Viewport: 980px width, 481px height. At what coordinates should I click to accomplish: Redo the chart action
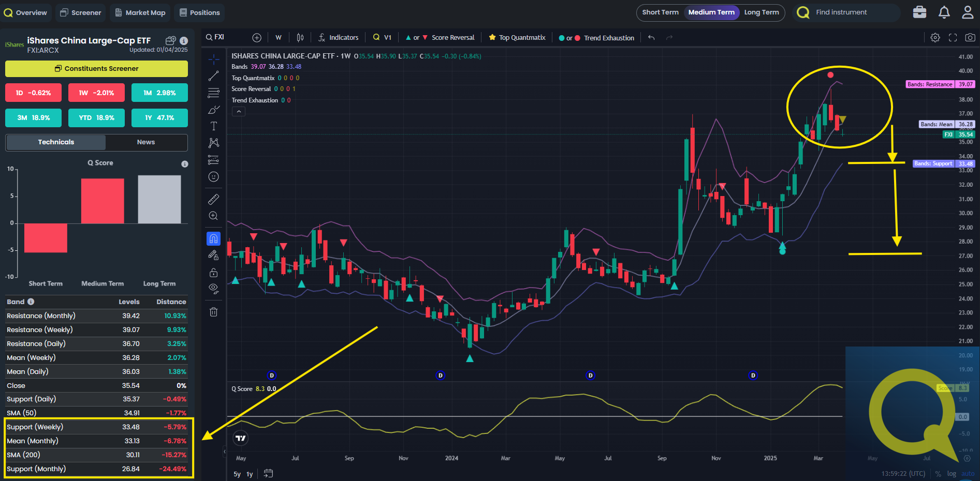pyautogui.click(x=669, y=37)
